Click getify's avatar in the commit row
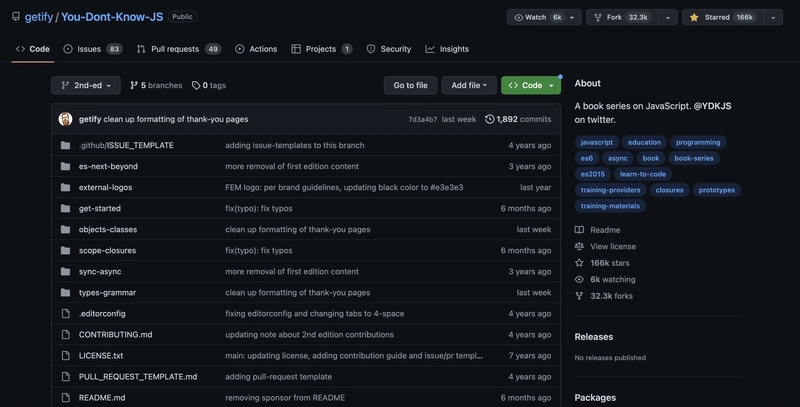The image size is (800, 407). click(65, 119)
